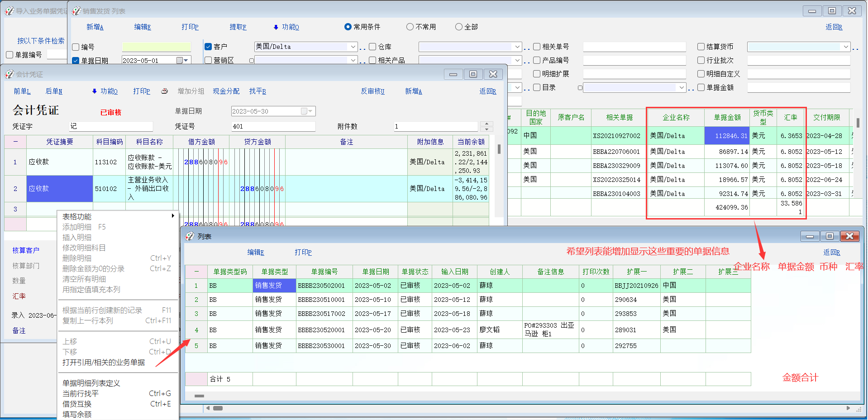The width and height of the screenshot is (868, 420).
Task: Click the 会计凭证 window icon
Action: pos(10,74)
